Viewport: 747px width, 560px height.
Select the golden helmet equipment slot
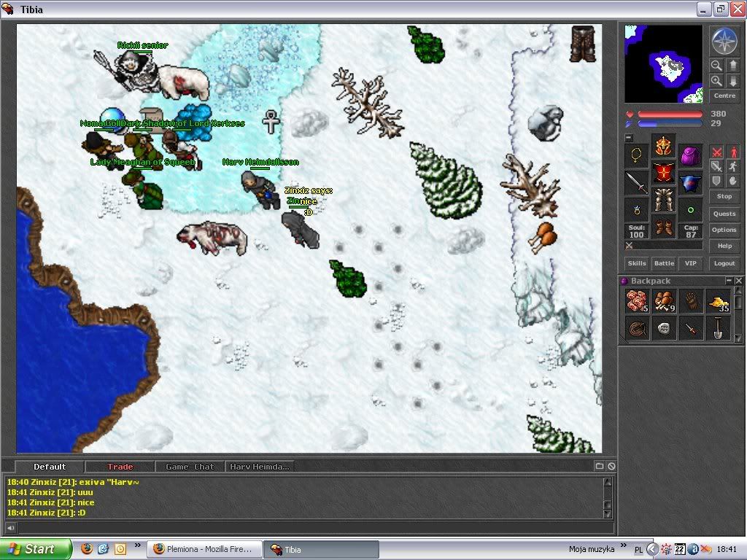663,146
